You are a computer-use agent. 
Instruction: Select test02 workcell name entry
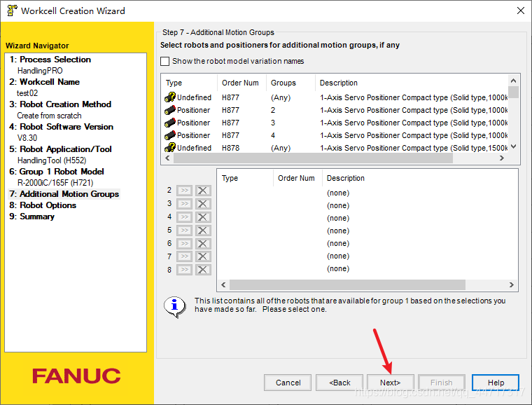pyautogui.click(x=27, y=93)
